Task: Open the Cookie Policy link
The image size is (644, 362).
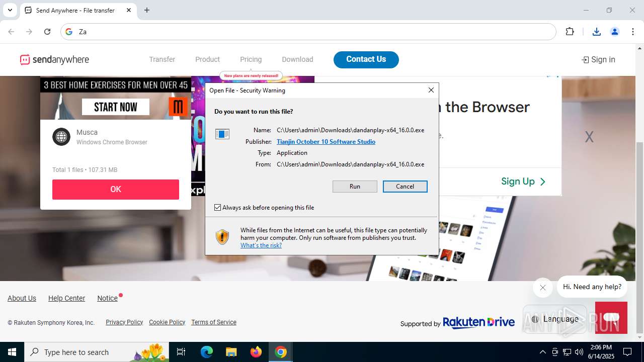Action: (167, 322)
